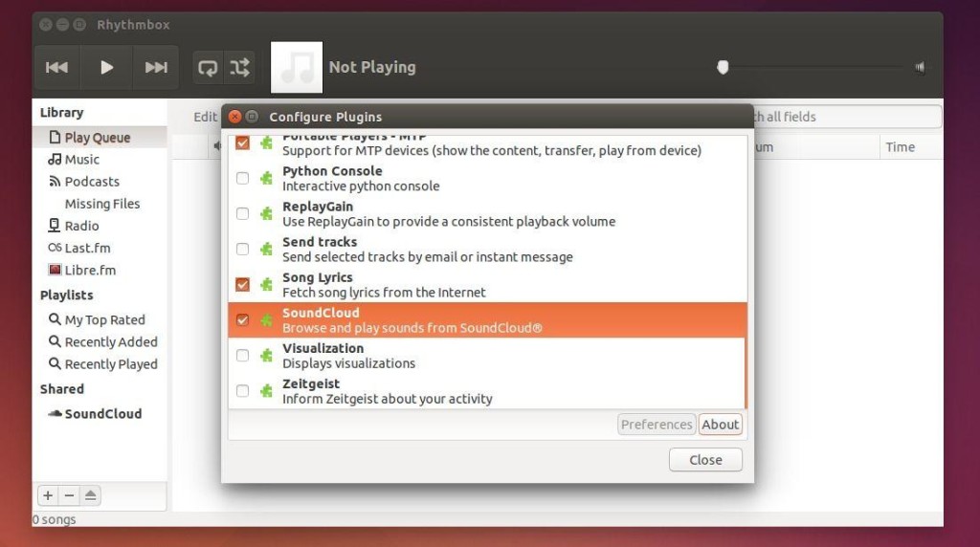Click ReplayGain plugin puzzle icon
Screen dimensions: 980x547
pyautogui.click(x=267, y=214)
